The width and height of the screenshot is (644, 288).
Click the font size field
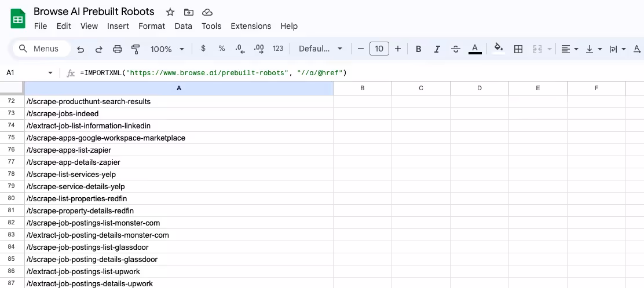pos(379,49)
